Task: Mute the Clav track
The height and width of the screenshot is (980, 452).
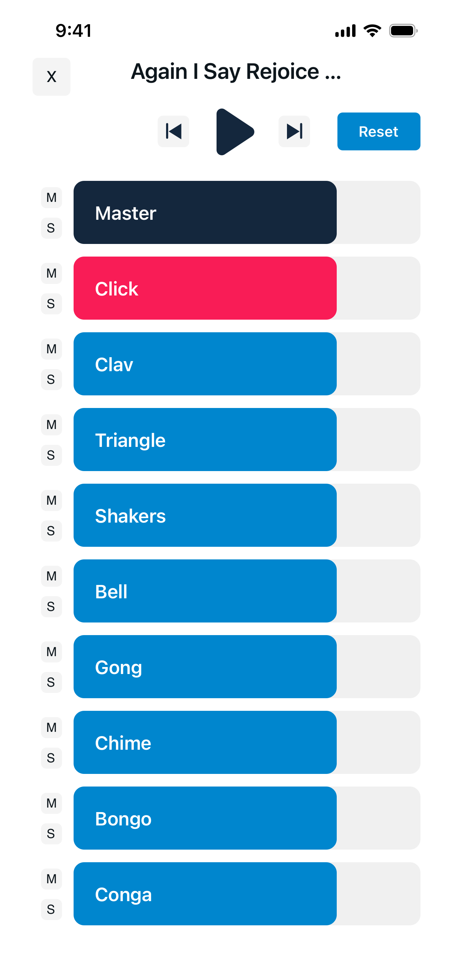Action: click(52, 349)
